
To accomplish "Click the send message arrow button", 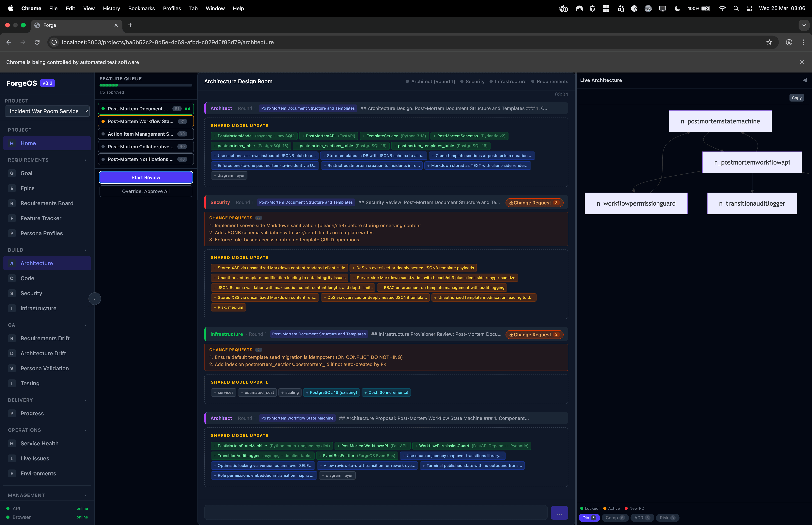I will [x=559, y=512].
